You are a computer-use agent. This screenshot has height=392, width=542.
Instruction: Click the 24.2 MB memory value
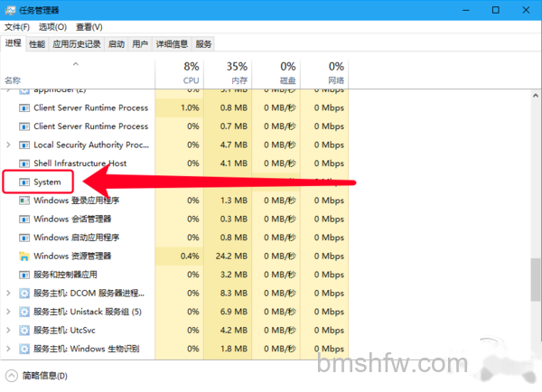click(231, 257)
